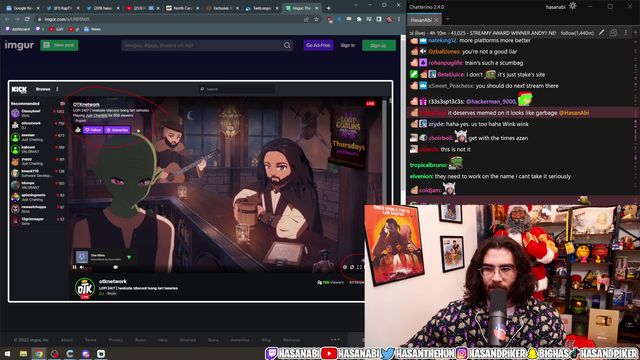
Task: Open the chevron tab search dropdown in Chrome
Action: click(356, 5)
